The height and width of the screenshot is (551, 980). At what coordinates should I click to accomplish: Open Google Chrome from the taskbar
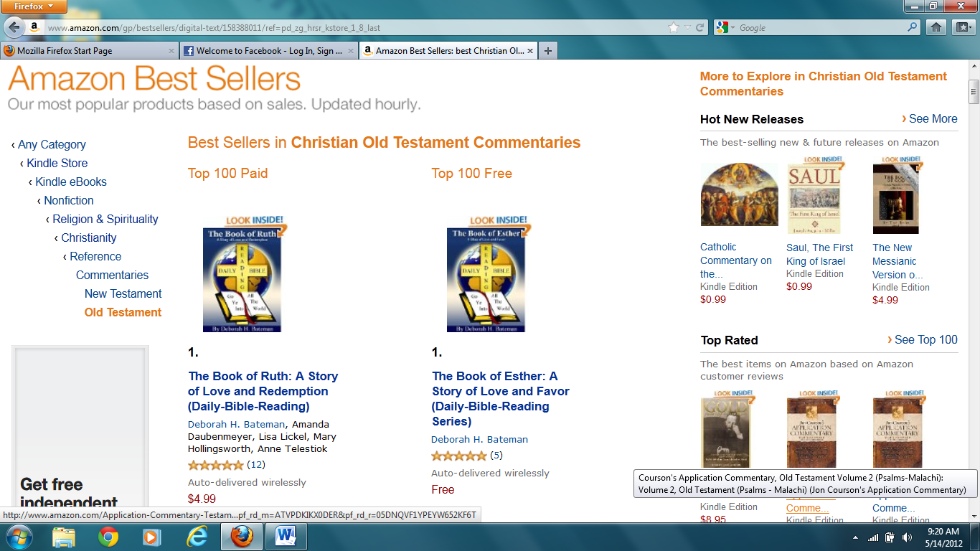tap(108, 536)
